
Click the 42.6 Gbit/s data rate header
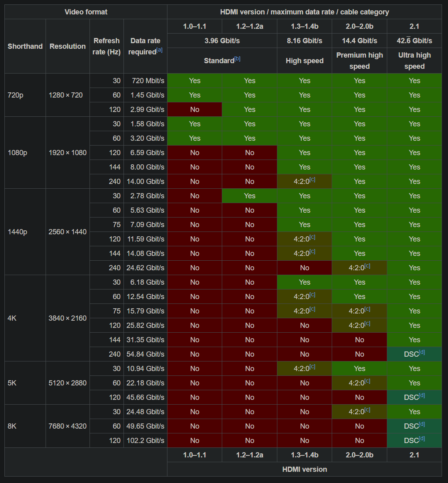414,41
